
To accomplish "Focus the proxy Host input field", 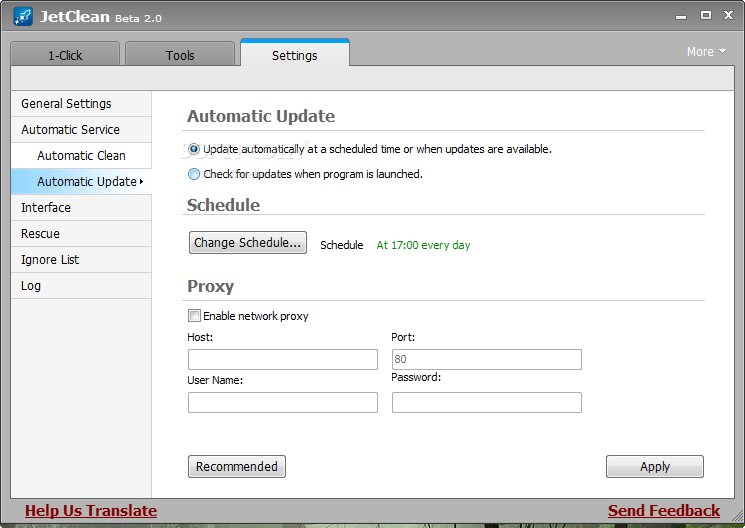I will (283, 359).
